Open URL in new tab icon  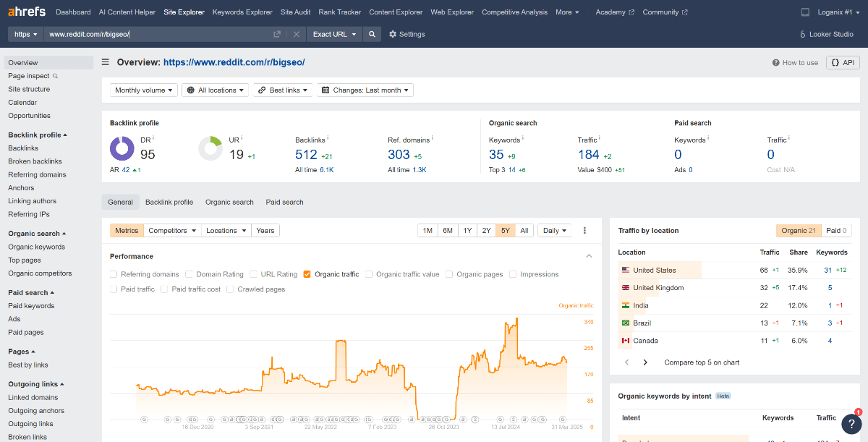(277, 34)
